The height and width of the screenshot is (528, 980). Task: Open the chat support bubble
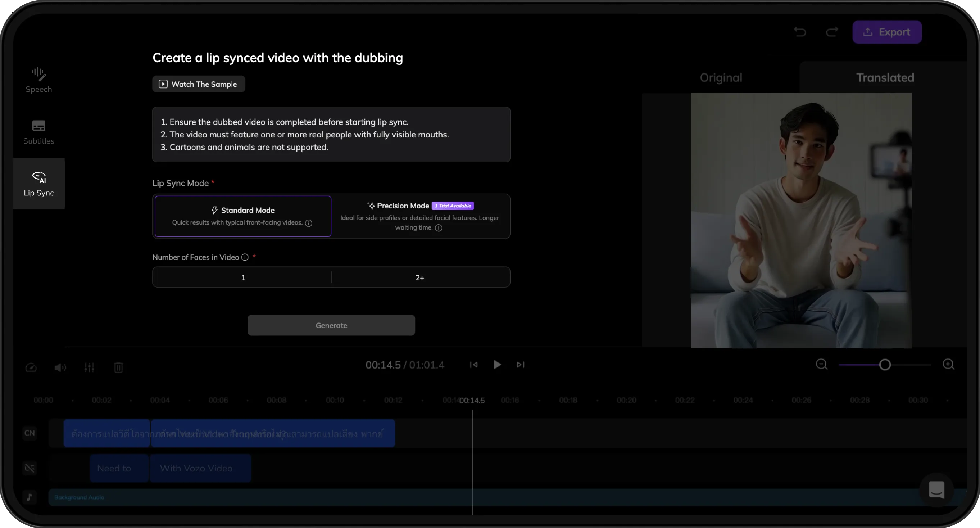click(936, 489)
